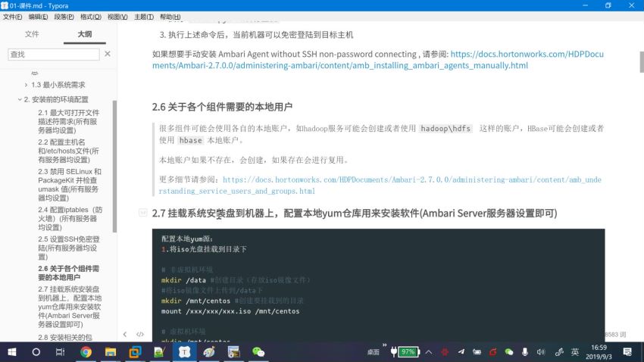This screenshot has height=362, width=644.
Task: Click the outline panel scrollbar
Action: [x=114, y=166]
